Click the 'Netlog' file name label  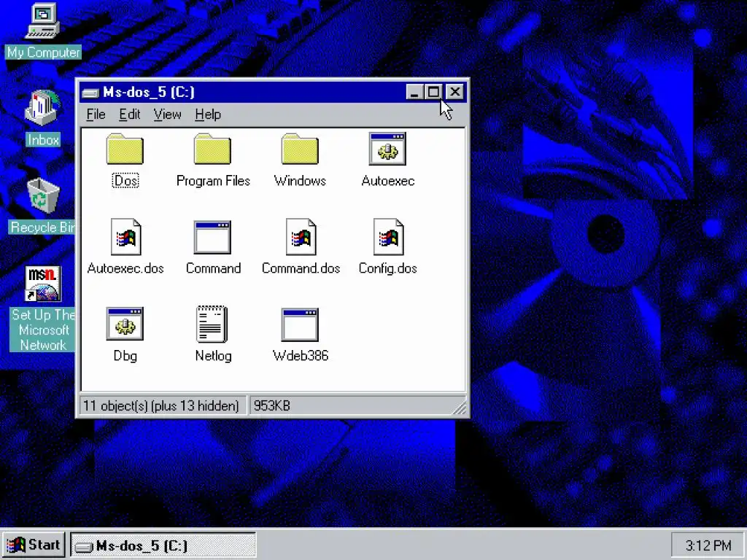pos(214,356)
